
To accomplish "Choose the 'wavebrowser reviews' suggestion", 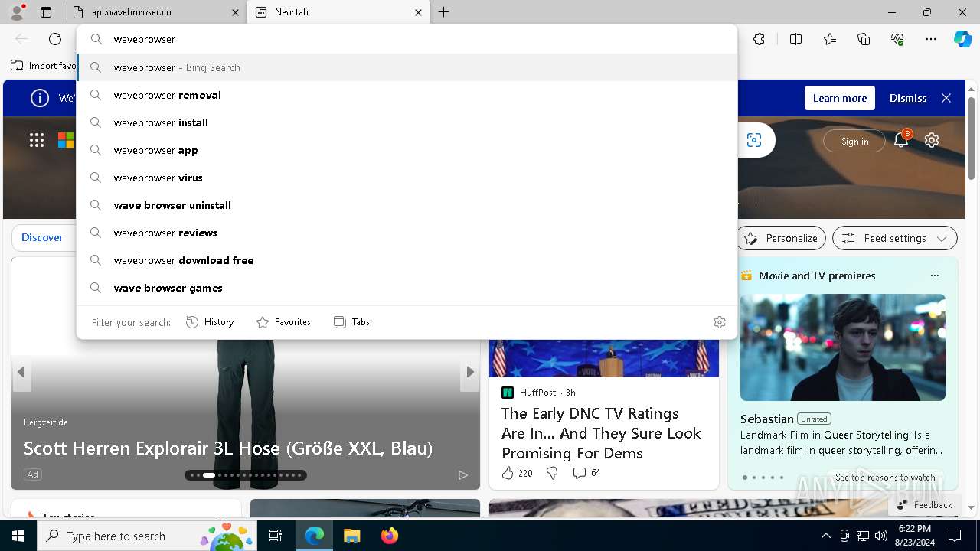I will tap(407, 233).
